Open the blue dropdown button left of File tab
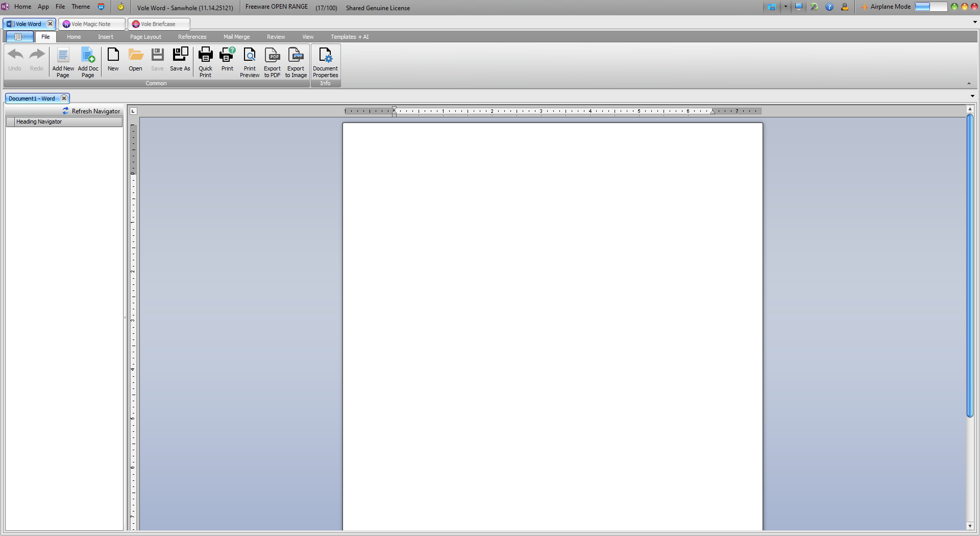Image resolution: width=980 pixels, height=536 pixels. click(19, 37)
